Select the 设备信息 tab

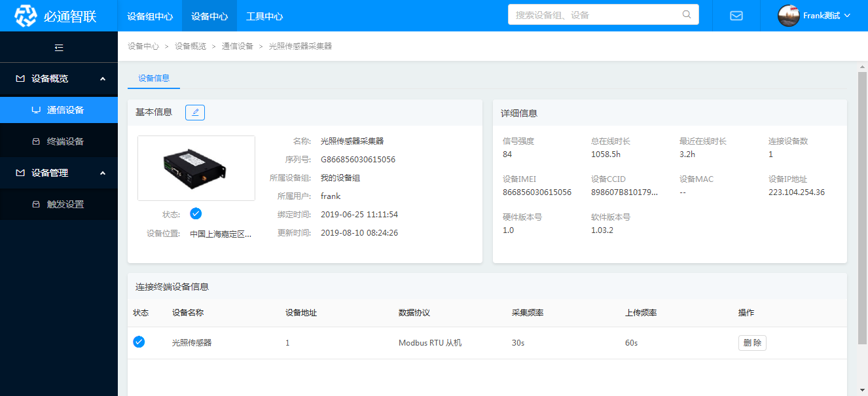click(x=154, y=78)
